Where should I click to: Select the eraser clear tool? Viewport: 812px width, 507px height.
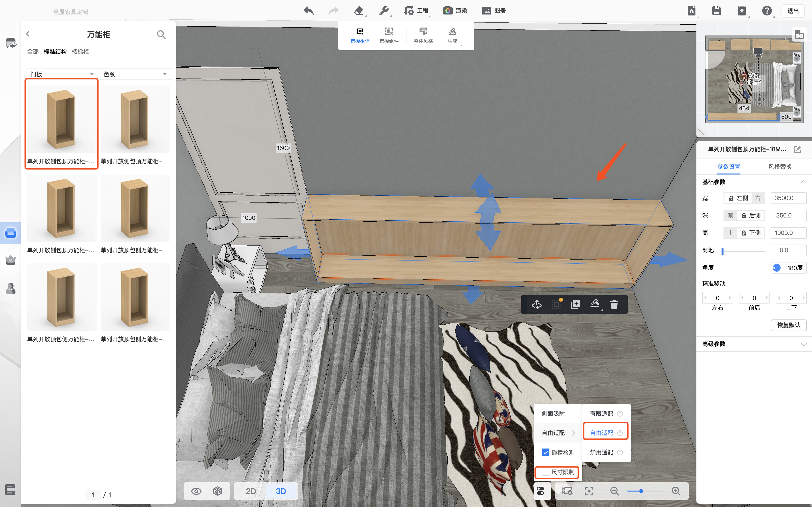pos(358,11)
